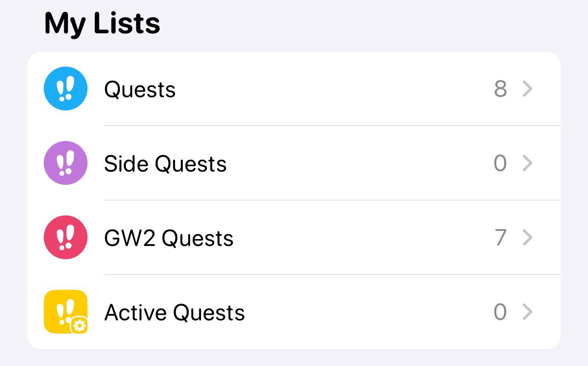Click the My Lists heading
Viewport: 588px width, 366px height.
click(x=102, y=24)
